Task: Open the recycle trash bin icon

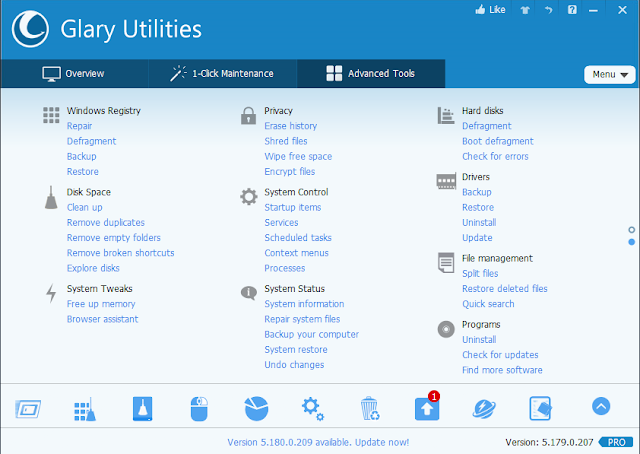Action: [x=370, y=408]
